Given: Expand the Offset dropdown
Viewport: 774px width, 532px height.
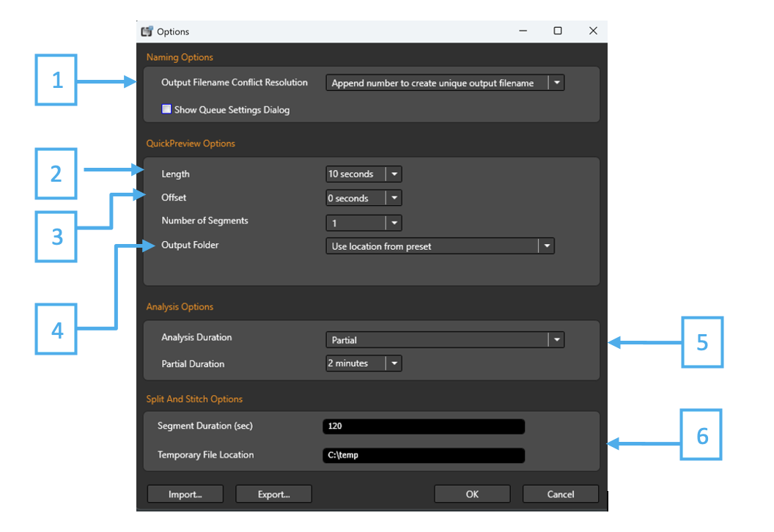Looking at the screenshot, I should click(394, 197).
